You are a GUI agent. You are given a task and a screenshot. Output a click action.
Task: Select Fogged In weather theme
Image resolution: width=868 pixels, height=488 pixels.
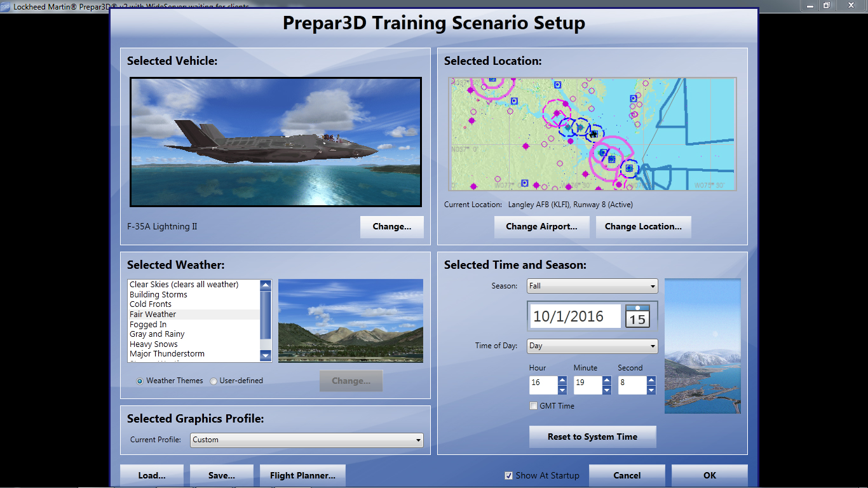tap(194, 325)
